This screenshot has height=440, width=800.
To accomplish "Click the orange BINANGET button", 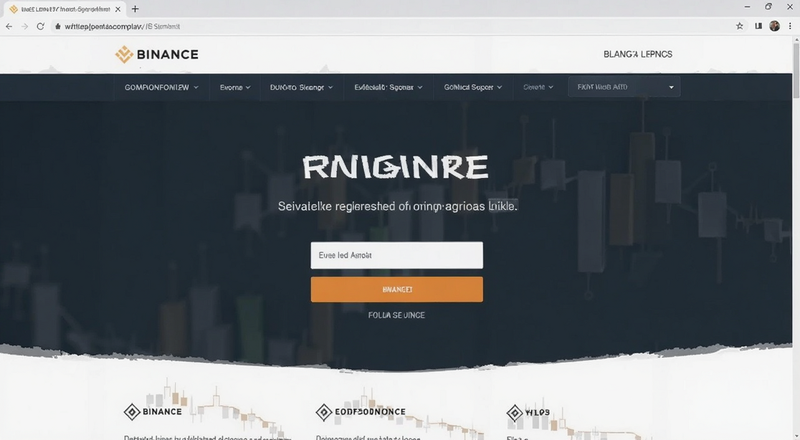I will pos(397,289).
